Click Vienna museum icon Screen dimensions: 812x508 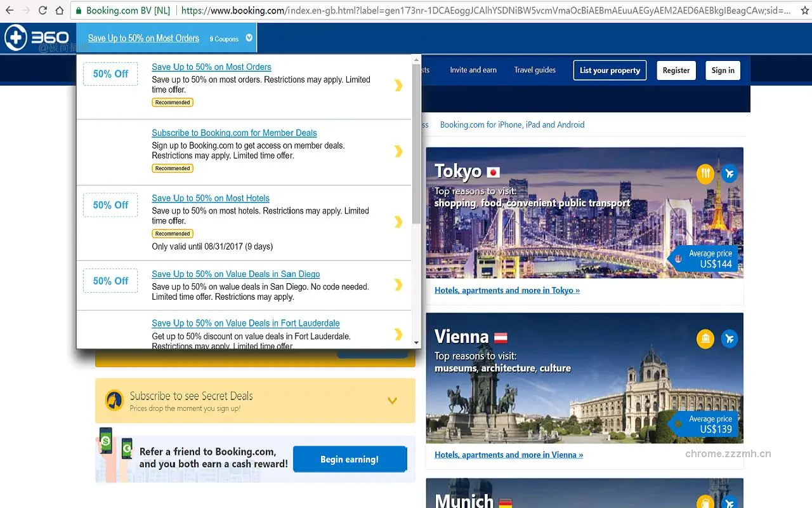coord(705,339)
